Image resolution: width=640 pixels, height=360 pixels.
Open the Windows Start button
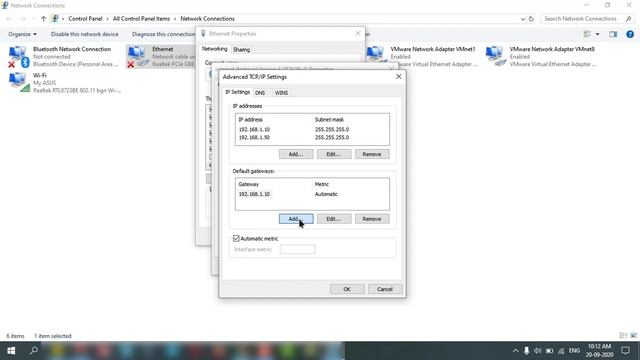coord(11,351)
